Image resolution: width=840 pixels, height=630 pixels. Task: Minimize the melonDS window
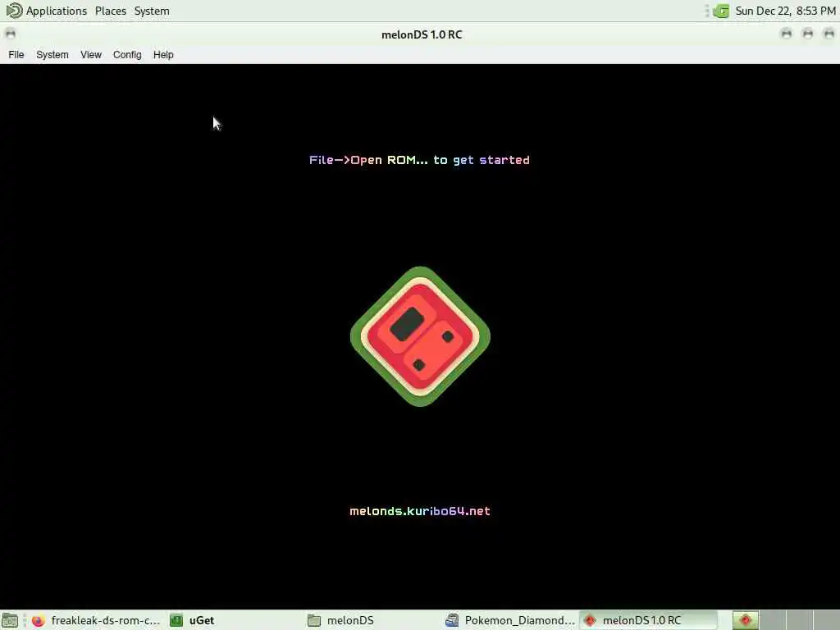[787, 34]
